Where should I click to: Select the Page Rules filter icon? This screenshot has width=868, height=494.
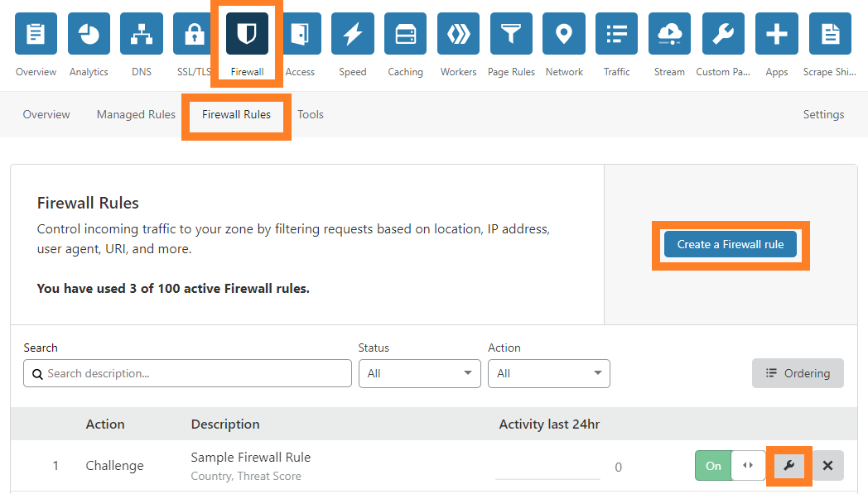coord(511,33)
